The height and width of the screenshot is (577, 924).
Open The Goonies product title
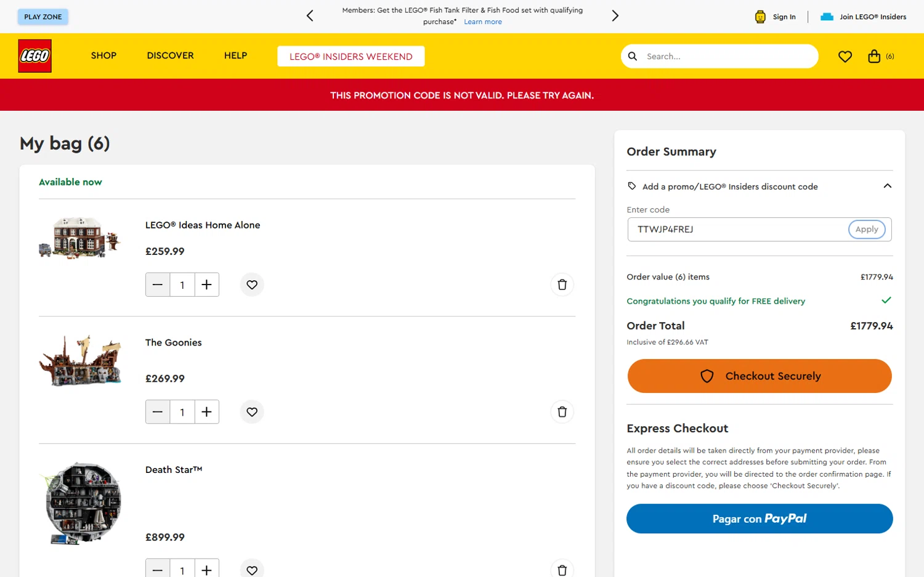(174, 342)
